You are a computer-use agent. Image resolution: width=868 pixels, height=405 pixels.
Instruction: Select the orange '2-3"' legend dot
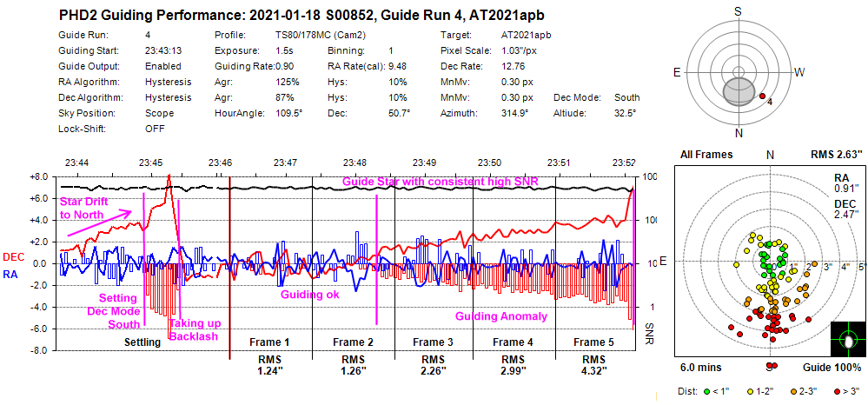coord(792,391)
